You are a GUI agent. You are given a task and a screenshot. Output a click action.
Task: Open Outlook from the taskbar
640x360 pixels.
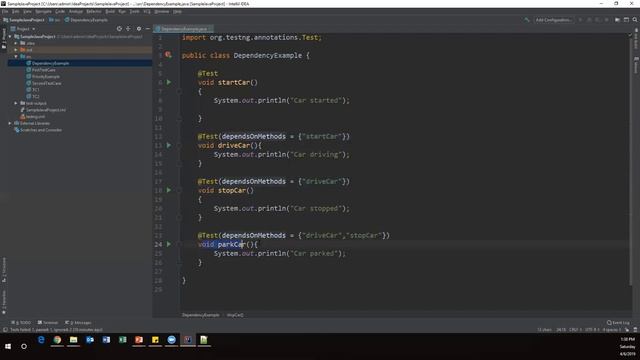90,340
